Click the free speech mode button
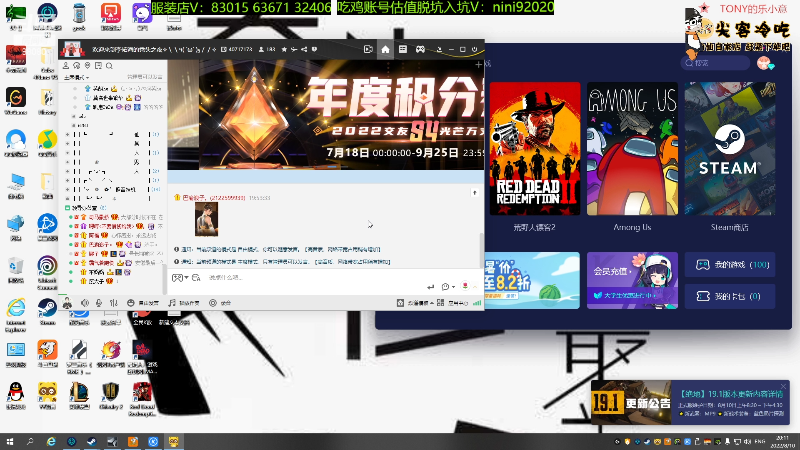 click(x=143, y=303)
